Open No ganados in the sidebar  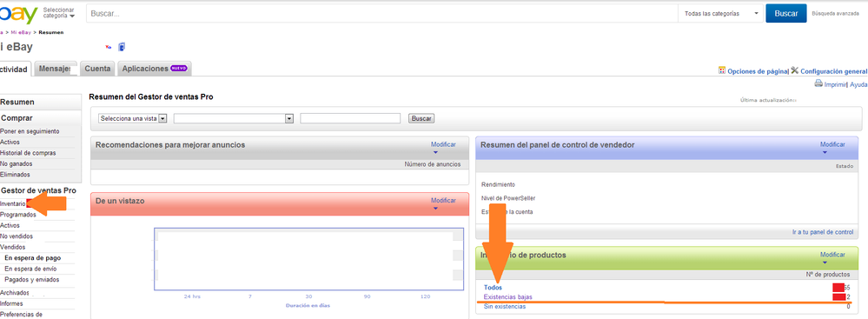[16, 164]
